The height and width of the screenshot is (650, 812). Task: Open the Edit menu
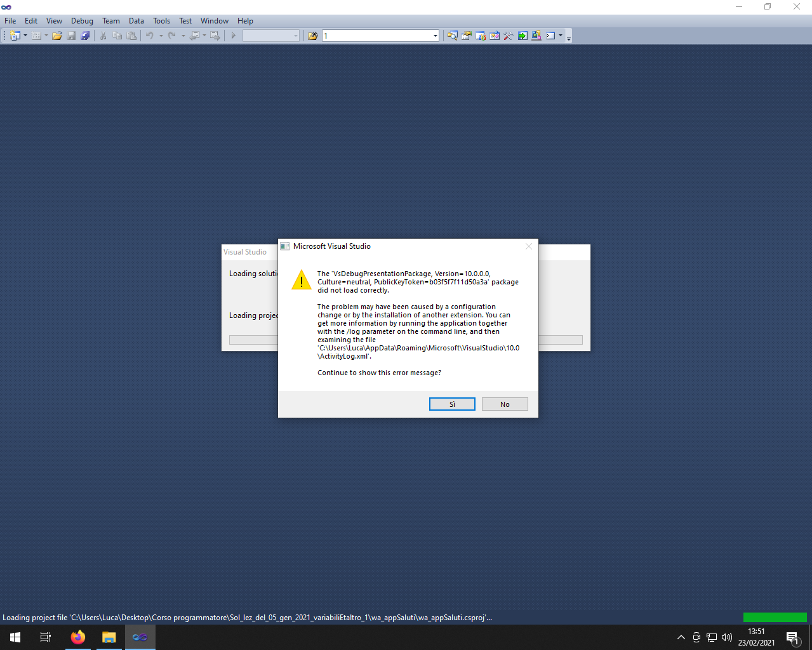coord(31,21)
